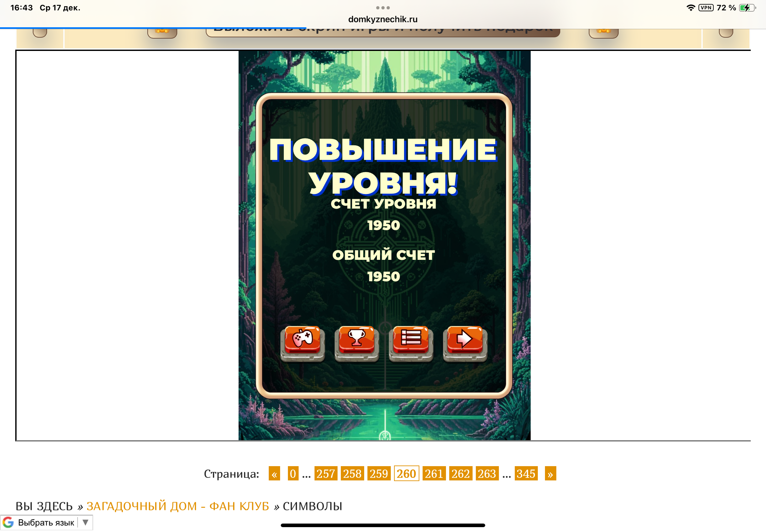
Task: Click the Google translate logo icon
Action: 8,522
